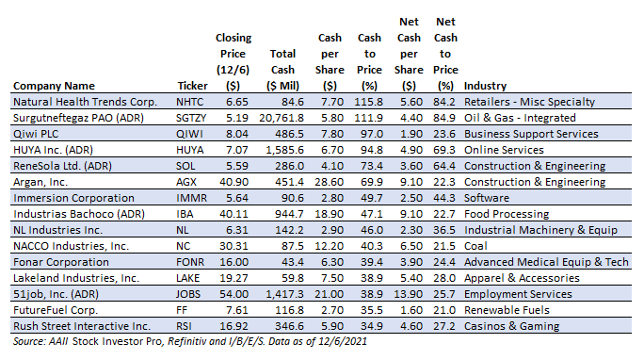
Task: Select ReneSola Ltd. closing price 5.59
Action: coord(237,166)
